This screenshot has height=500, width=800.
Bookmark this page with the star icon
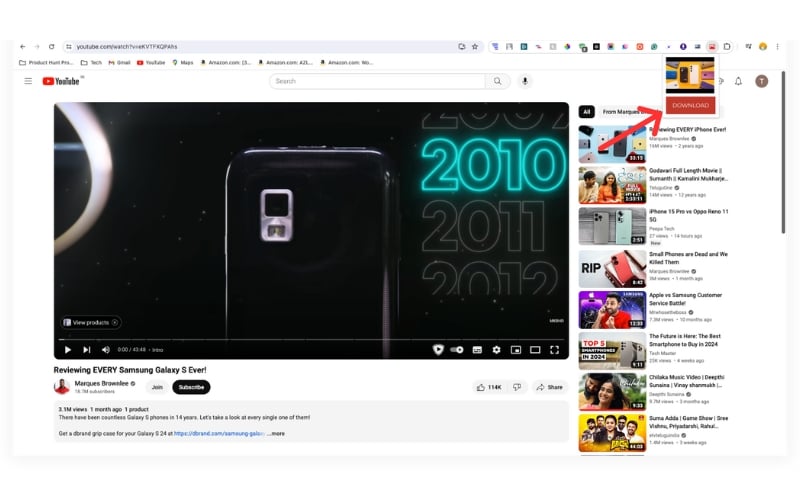click(x=475, y=46)
